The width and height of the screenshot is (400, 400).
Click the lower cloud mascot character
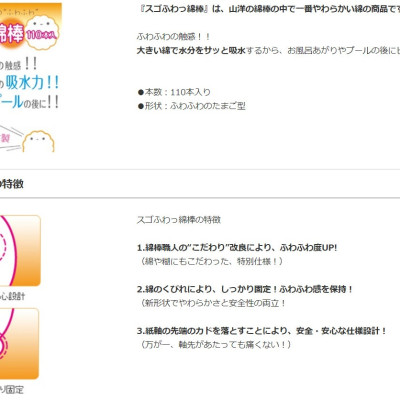(x=38, y=142)
